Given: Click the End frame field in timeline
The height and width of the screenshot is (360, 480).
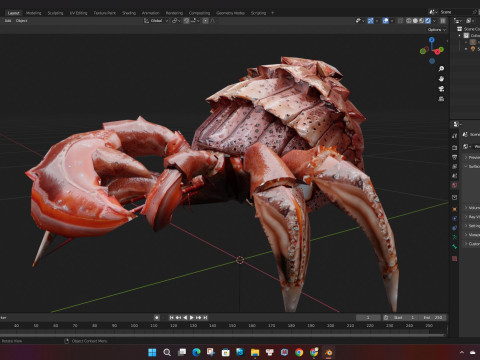Looking at the screenshot, I should [433, 317].
